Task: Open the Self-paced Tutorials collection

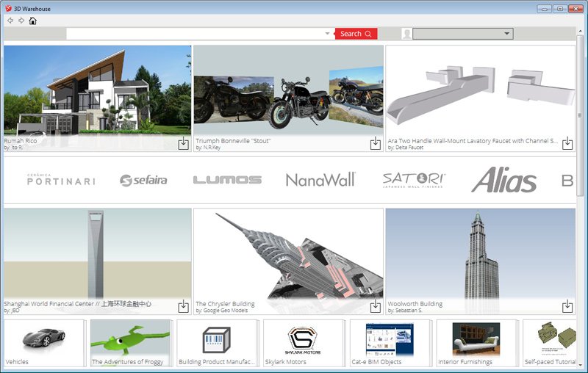Action: [550, 343]
